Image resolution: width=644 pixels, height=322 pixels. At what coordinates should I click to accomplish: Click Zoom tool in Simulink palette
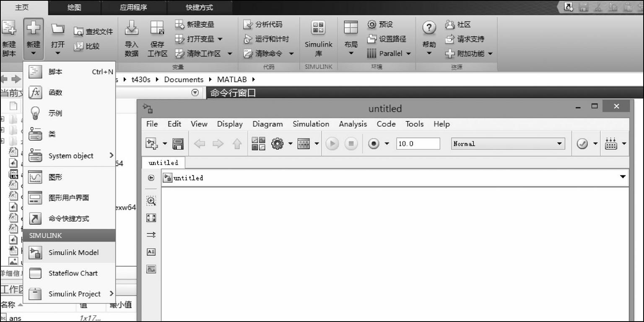[x=151, y=201]
